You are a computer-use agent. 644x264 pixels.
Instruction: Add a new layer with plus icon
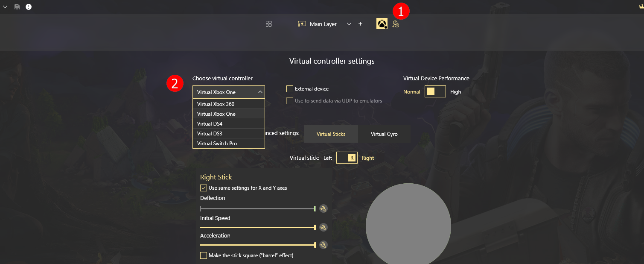click(x=360, y=24)
